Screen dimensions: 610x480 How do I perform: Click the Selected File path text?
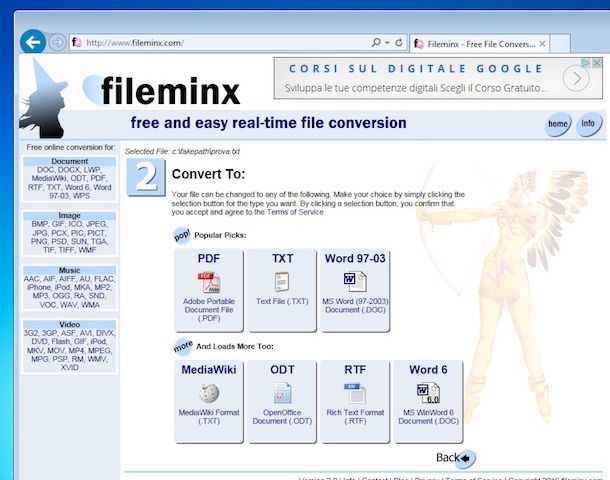click(x=182, y=151)
